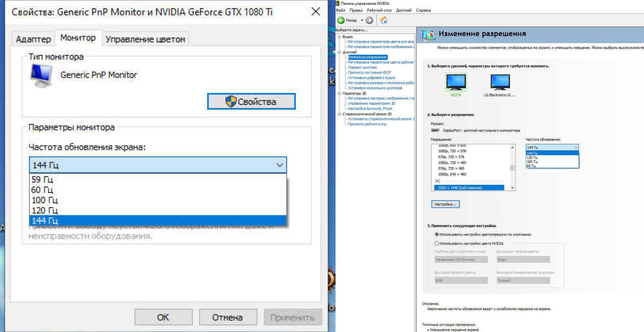The width and height of the screenshot is (644, 332).
Task: Click the Generic PnP Monitor icon
Action: click(41, 75)
